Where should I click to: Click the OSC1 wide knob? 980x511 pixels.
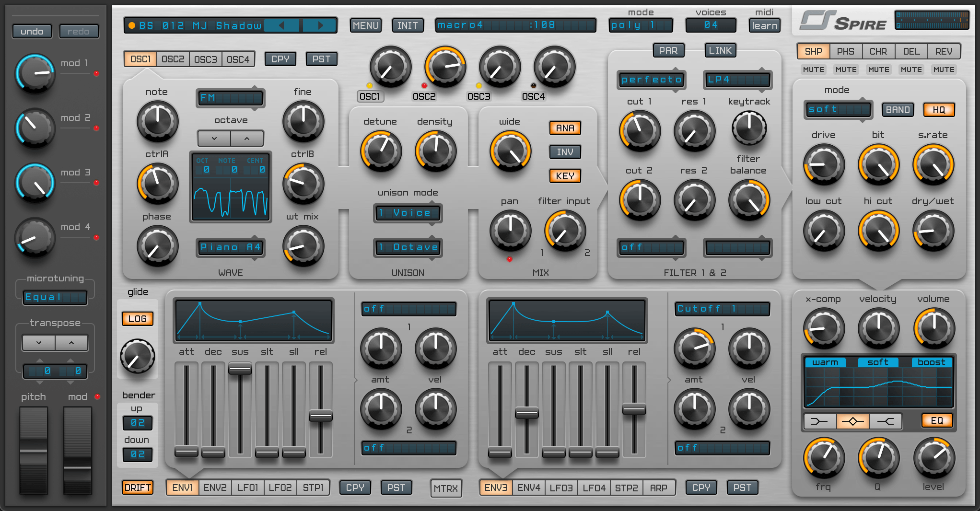(x=510, y=151)
